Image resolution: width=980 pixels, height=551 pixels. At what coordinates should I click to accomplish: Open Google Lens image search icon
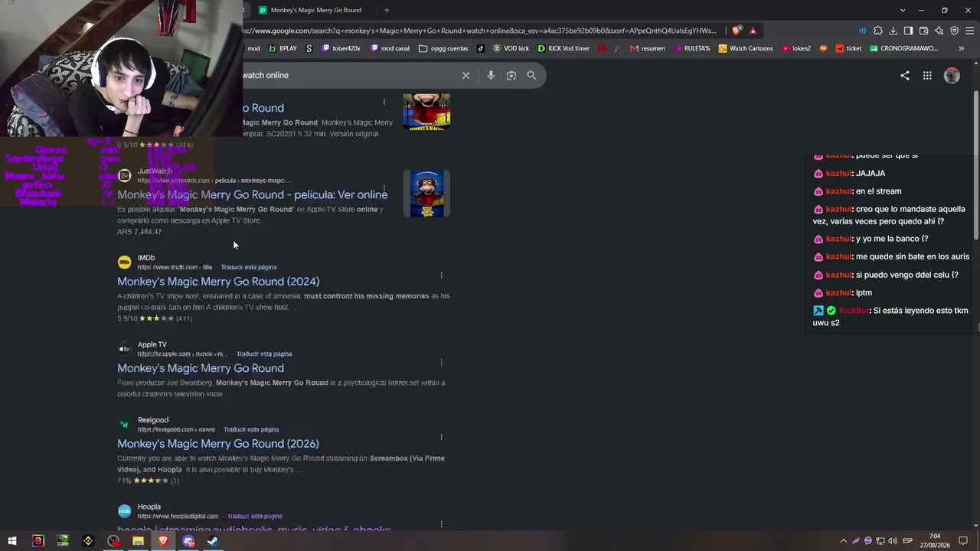(511, 75)
